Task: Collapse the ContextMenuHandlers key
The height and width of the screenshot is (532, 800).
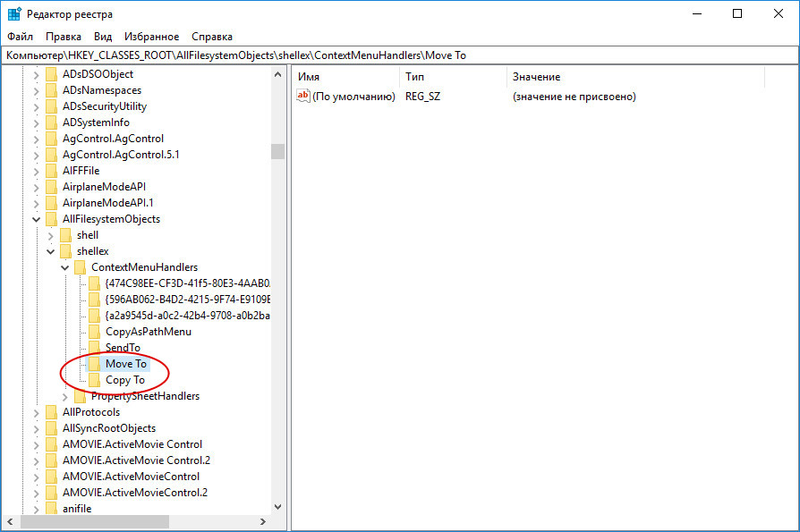Action: pos(64,268)
